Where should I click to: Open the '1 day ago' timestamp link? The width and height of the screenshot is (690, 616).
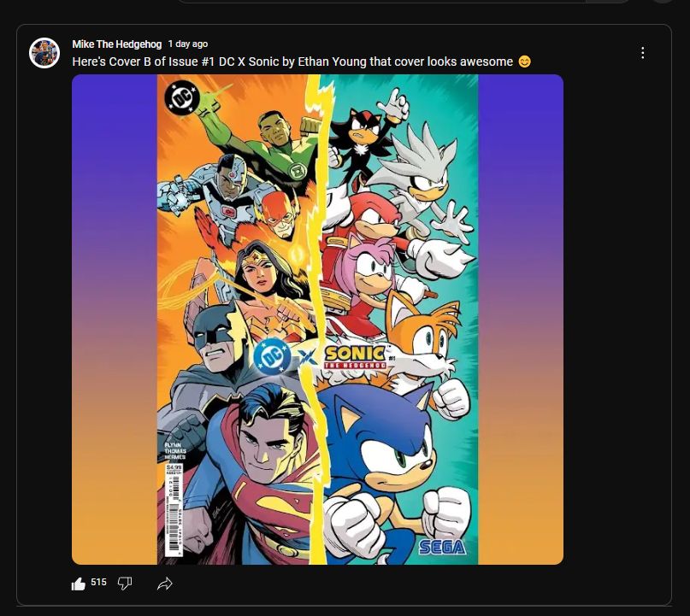point(188,44)
